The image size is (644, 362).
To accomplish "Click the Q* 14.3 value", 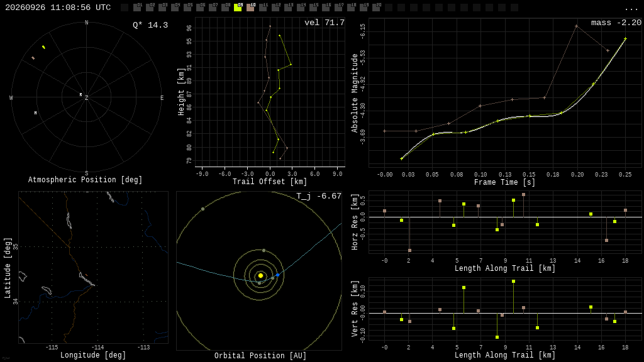I will point(150,25).
